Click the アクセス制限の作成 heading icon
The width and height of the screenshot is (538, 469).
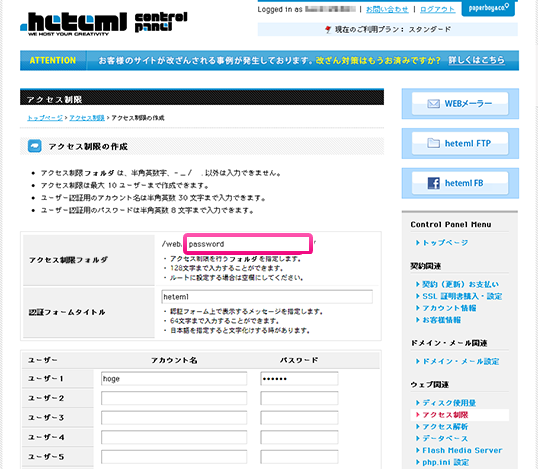coord(35,146)
